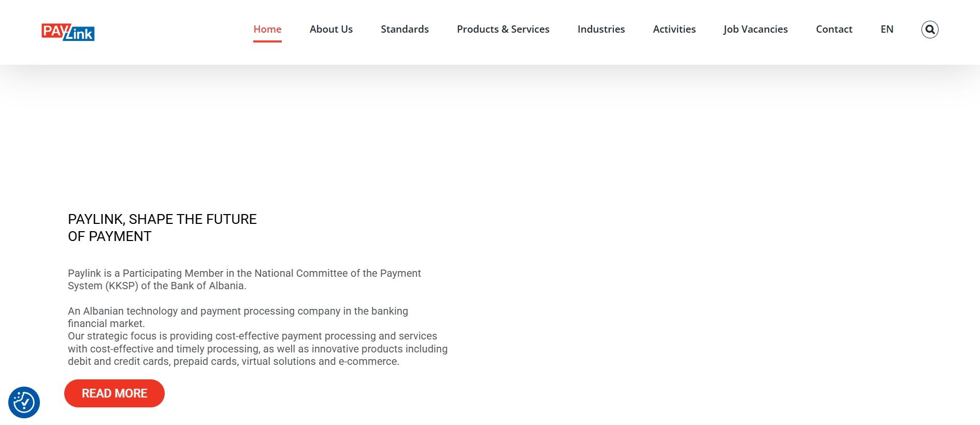The image size is (980, 425).
Task: Click the 'Our strategic focus' paragraph line
Action: (252, 336)
